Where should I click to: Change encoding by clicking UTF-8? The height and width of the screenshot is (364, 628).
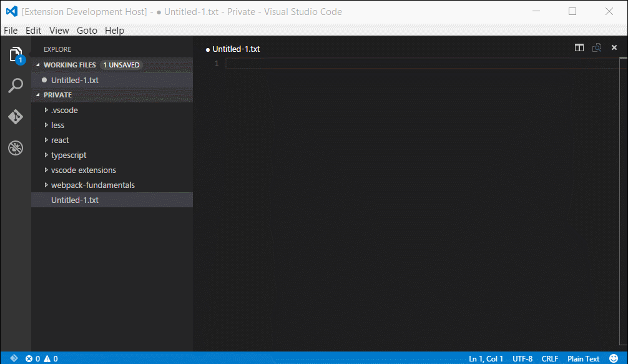[523, 358]
